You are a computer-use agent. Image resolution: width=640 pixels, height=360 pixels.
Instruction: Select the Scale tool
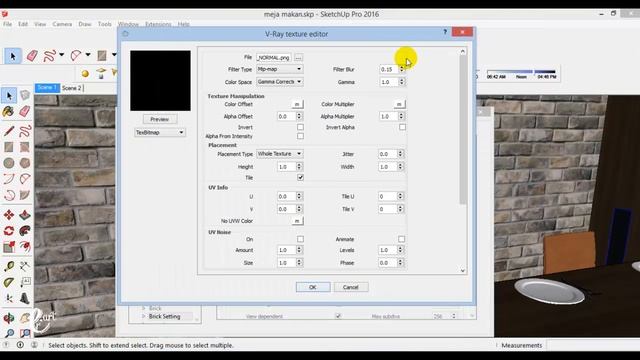[x=9, y=247]
